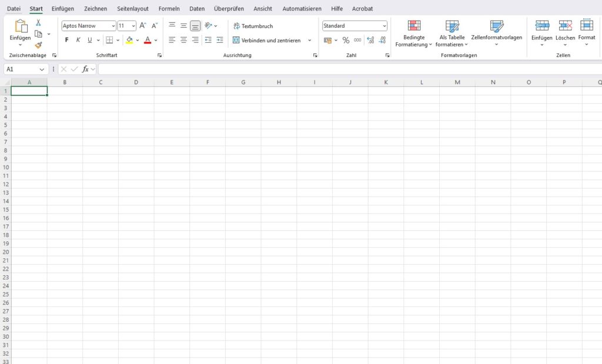Open the font size 11 dropdown

(x=133, y=25)
